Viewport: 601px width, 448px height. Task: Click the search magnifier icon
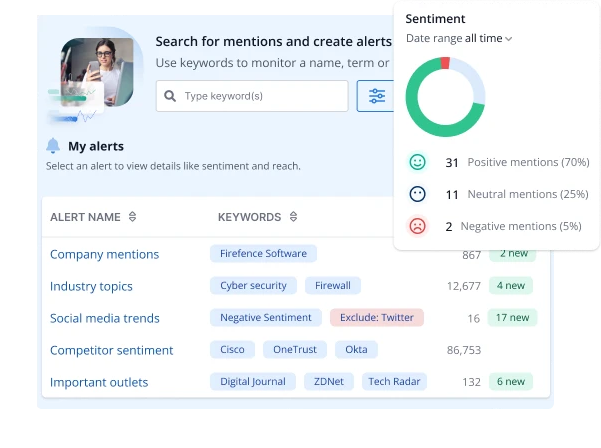(x=170, y=96)
